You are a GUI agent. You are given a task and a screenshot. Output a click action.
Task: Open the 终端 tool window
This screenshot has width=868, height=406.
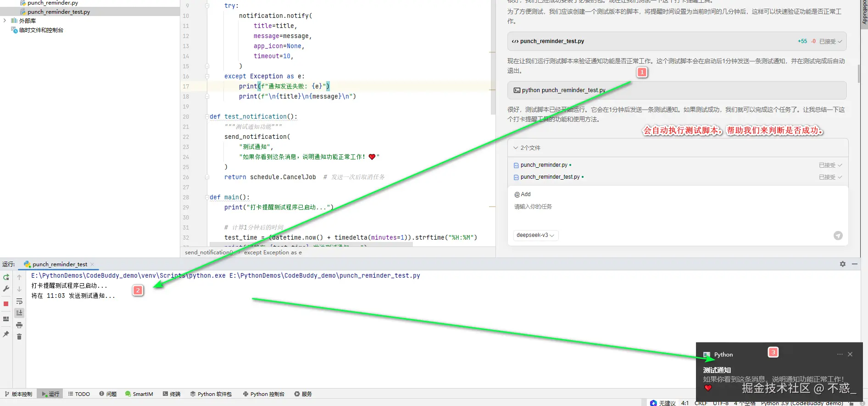tap(172, 394)
